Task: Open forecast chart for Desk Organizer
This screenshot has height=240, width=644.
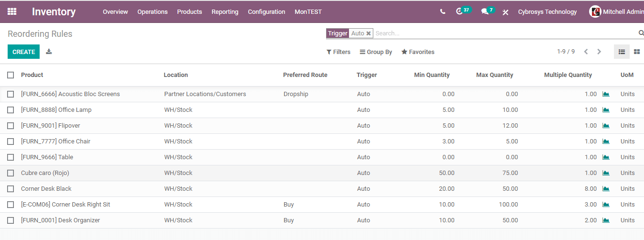Action: (606, 220)
